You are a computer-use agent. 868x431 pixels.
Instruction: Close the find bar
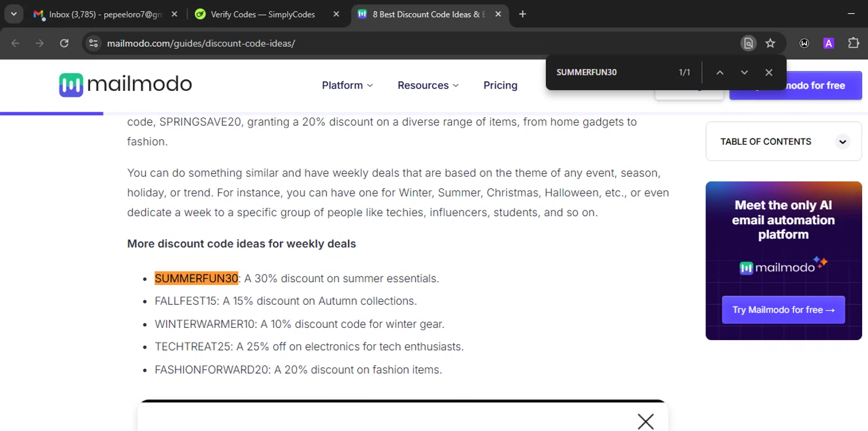[768, 72]
